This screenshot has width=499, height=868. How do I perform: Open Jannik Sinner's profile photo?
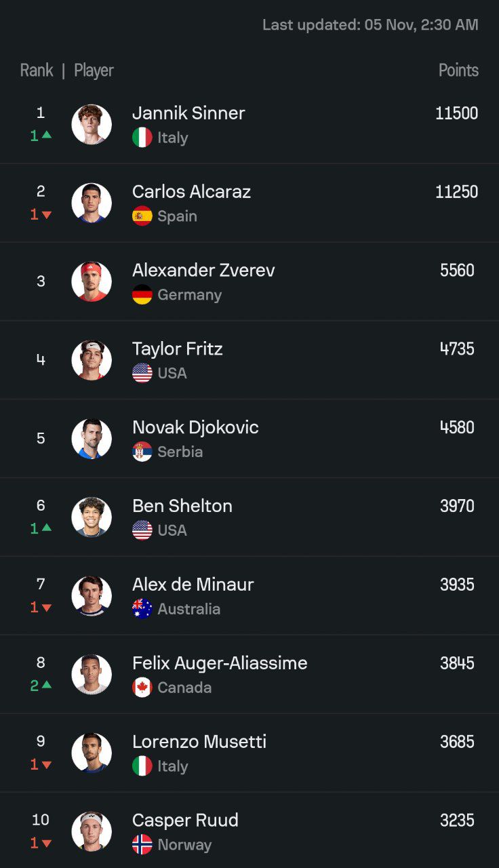(92, 124)
